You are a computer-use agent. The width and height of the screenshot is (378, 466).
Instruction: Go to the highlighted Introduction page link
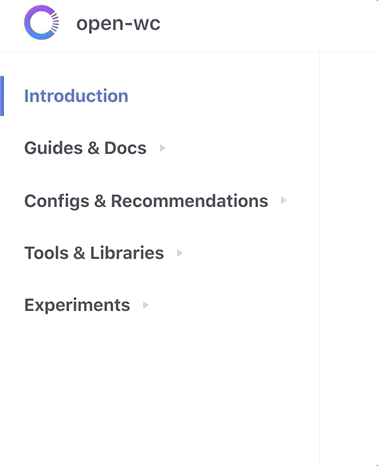click(76, 96)
